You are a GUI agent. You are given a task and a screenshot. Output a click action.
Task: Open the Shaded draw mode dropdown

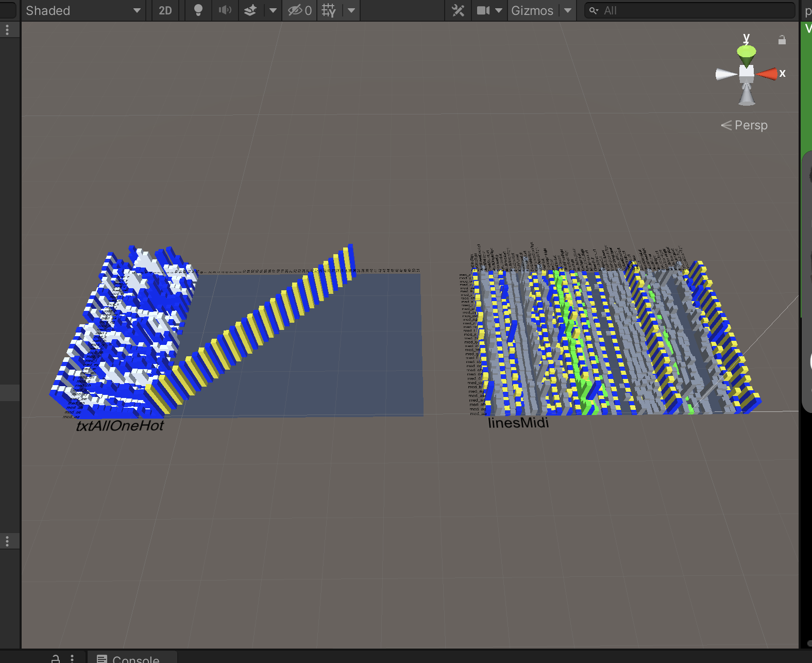(x=82, y=11)
